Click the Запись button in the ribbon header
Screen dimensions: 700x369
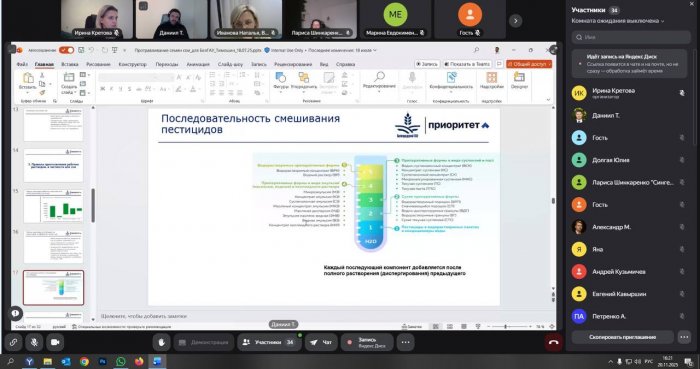tap(427, 64)
